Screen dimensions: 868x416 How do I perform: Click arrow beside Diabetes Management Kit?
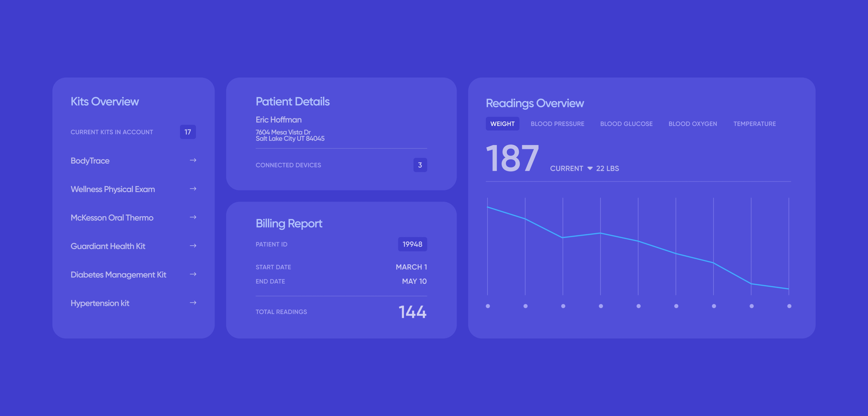193,274
